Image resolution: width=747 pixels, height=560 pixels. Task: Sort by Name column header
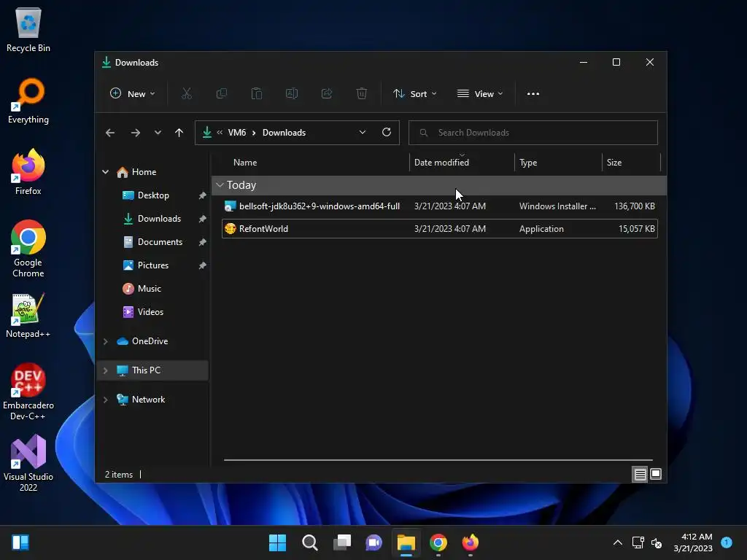coord(245,163)
